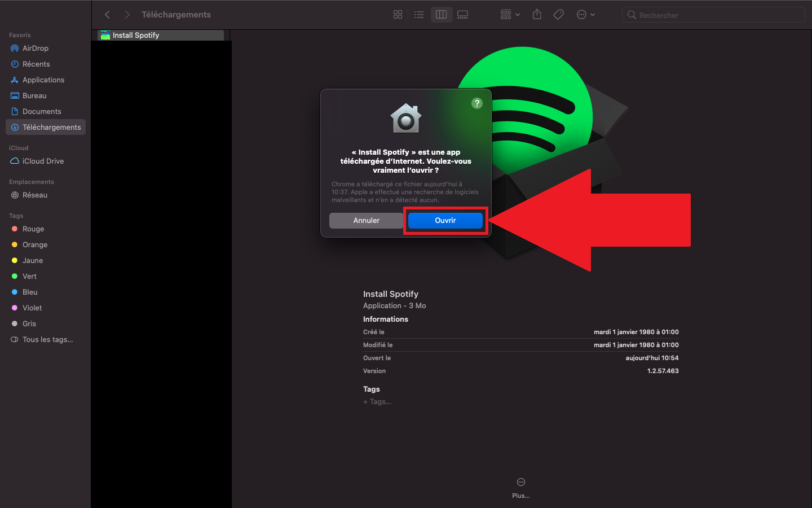Click the 'aujourd'hui 10:54' opened date
Image resolution: width=812 pixels, height=508 pixels.
pyautogui.click(x=652, y=358)
